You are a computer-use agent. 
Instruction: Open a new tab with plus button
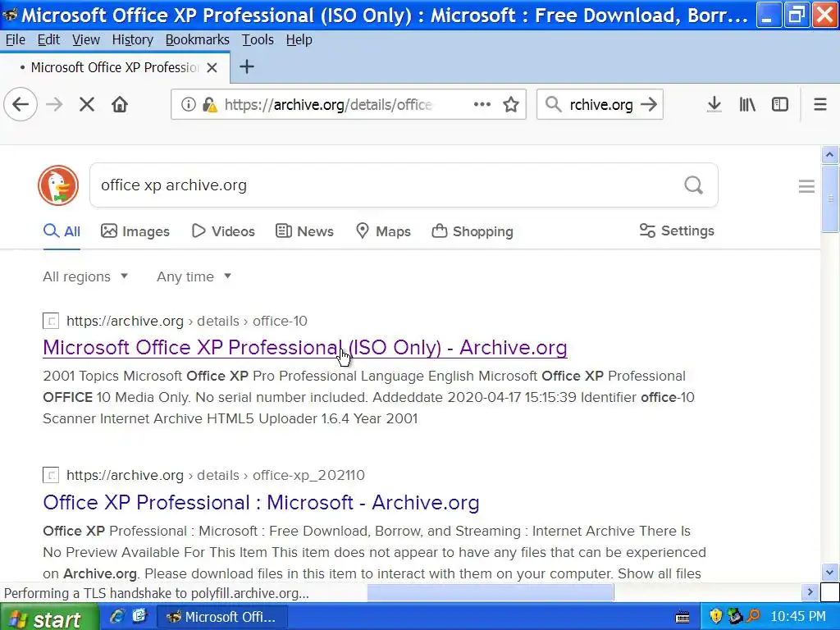(x=246, y=67)
